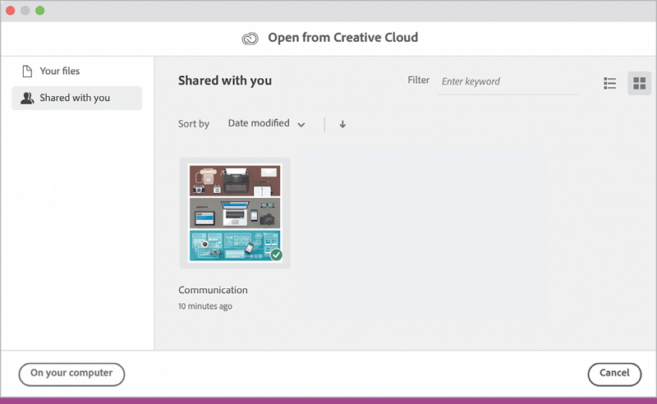The width and height of the screenshot is (657, 404).
Task: Click the Creative Cloud logo icon
Action: (250, 39)
